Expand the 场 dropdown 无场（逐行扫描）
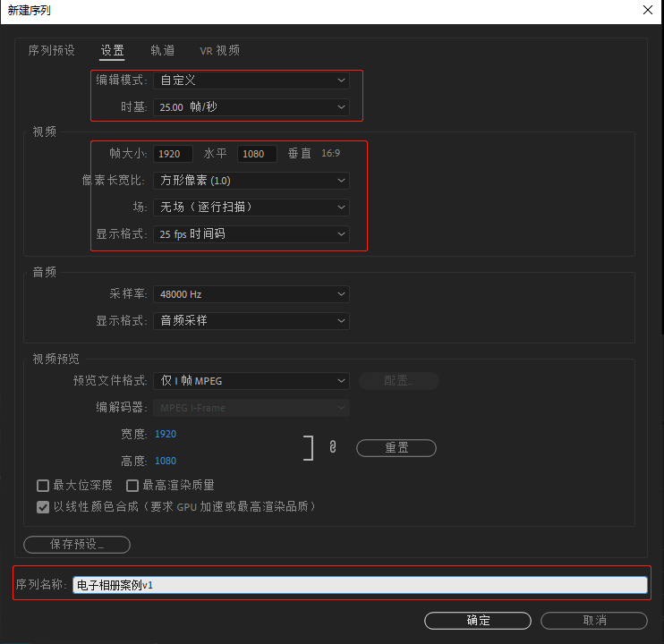 [x=251, y=208]
